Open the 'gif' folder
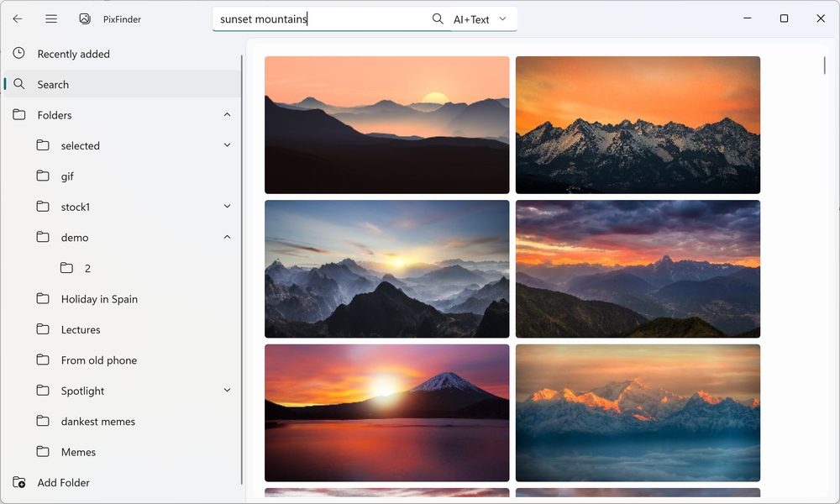The image size is (840, 504). click(x=122, y=176)
